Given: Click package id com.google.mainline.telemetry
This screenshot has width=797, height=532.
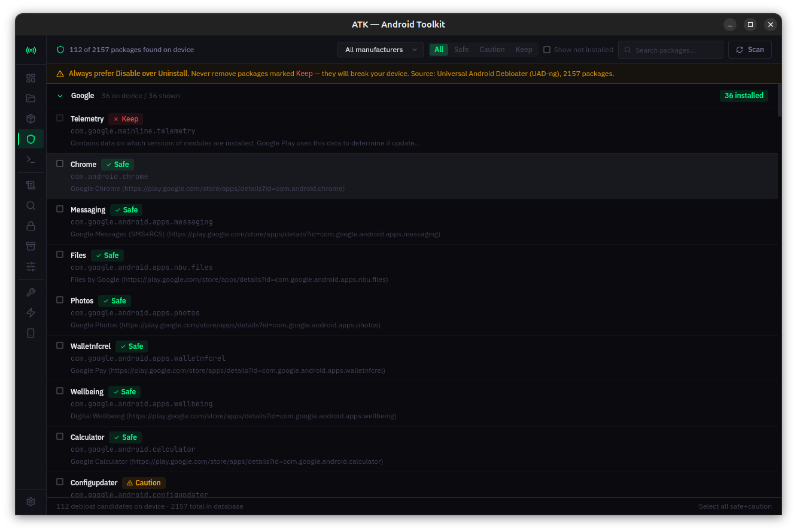Looking at the screenshot, I should pyautogui.click(x=133, y=131).
